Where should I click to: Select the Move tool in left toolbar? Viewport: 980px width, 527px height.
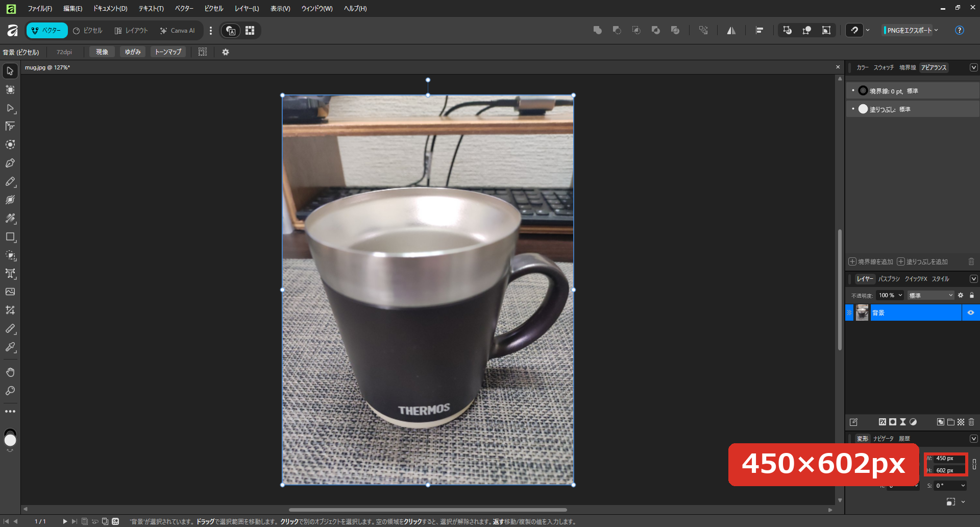[x=10, y=71]
